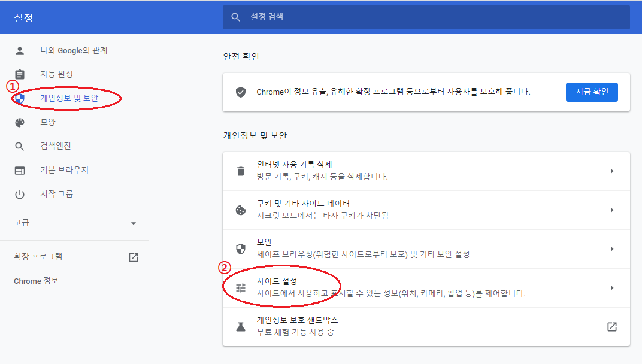Screen dimensions: 642x364
Task: Click the 설정 검색 search field
Action: coord(425,17)
